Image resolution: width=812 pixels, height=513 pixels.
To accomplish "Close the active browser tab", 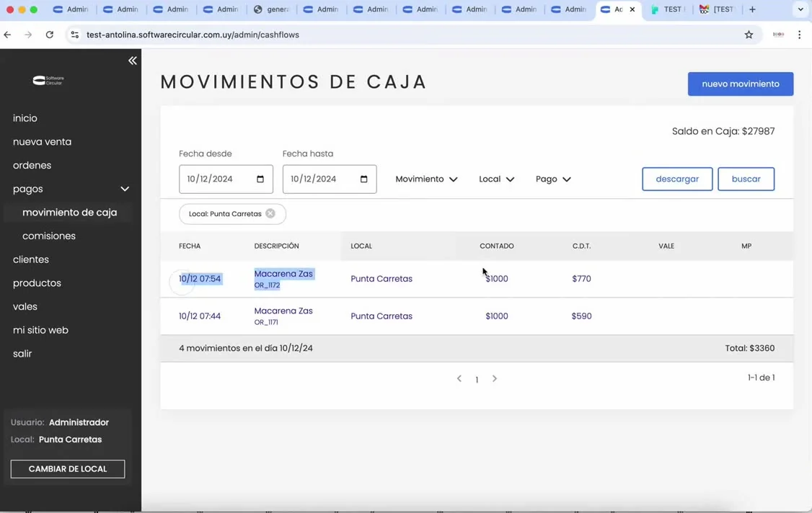I will click(632, 9).
